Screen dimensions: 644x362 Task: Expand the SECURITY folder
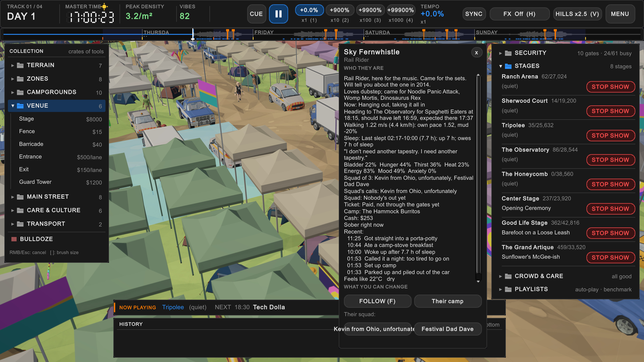(x=566, y=53)
